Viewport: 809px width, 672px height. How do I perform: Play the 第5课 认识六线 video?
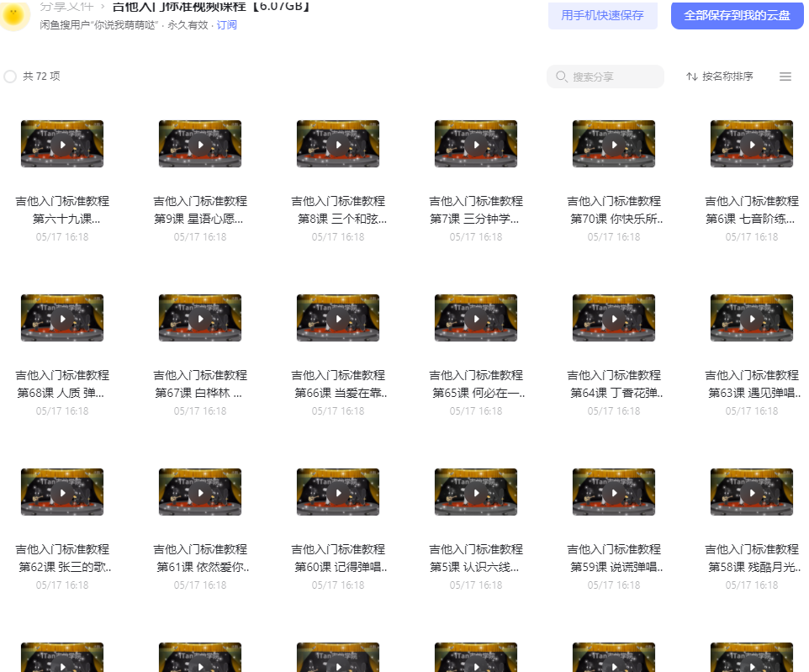pyautogui.click(x=476, y=492)
